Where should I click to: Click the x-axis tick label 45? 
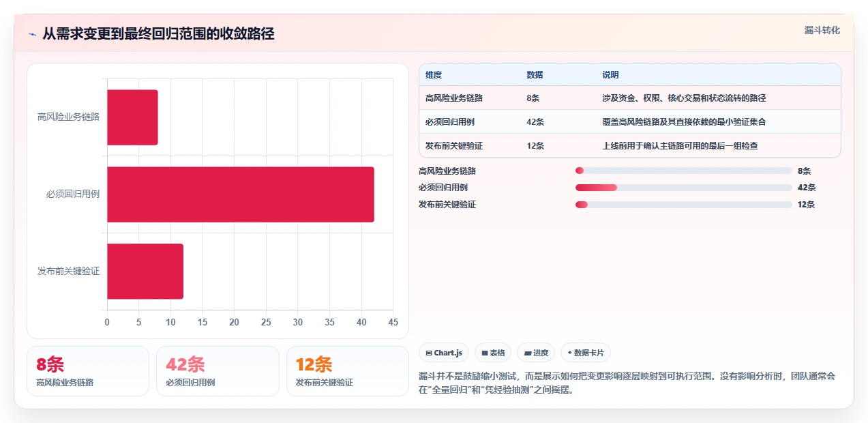[x=393, y=322]
